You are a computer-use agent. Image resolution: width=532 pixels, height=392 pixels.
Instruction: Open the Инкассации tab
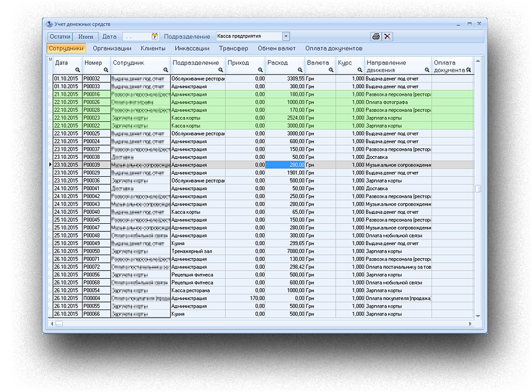coord(193,48)
